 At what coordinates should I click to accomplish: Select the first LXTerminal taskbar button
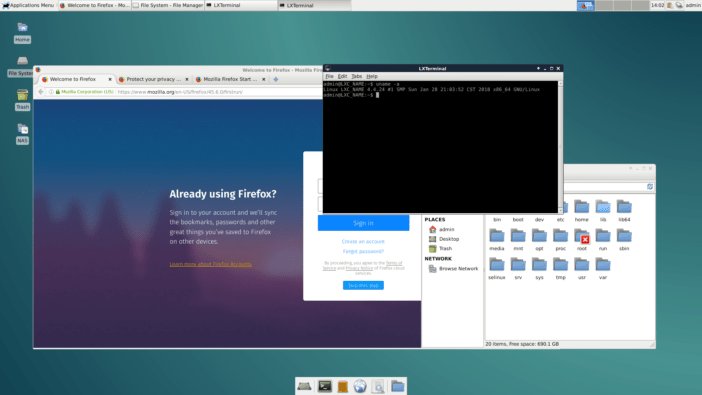click(241, 5)
